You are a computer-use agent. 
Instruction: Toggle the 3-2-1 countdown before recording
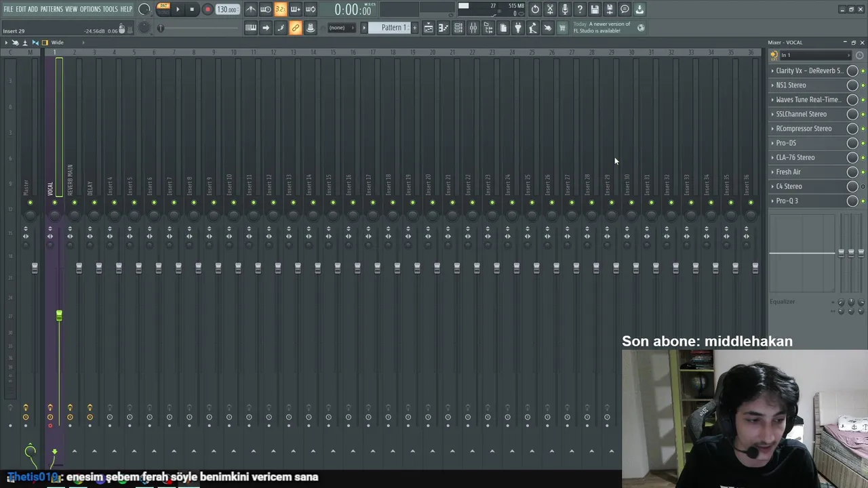280,9
